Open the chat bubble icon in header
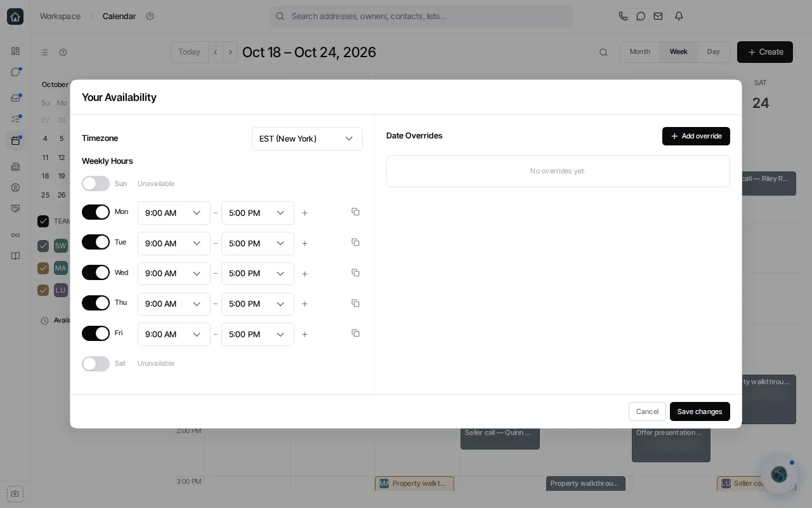812x508 pixels. click(x=641, y=17)
